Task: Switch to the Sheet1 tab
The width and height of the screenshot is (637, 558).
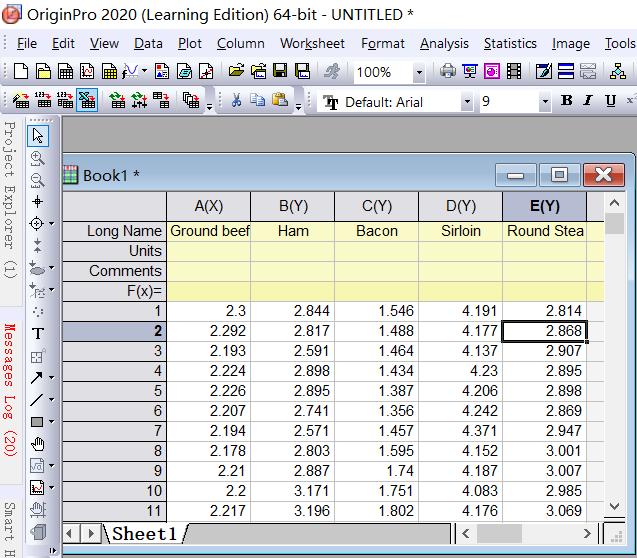Action: tap(144, 534)
